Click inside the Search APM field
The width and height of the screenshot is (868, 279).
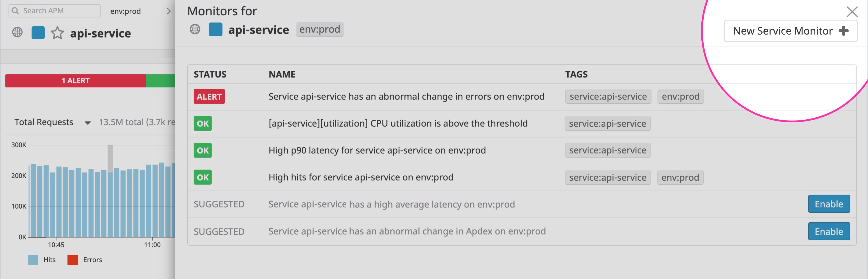[57, 10]
